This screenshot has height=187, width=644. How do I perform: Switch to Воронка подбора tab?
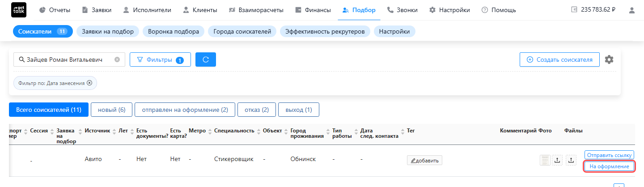coord(174,31)
